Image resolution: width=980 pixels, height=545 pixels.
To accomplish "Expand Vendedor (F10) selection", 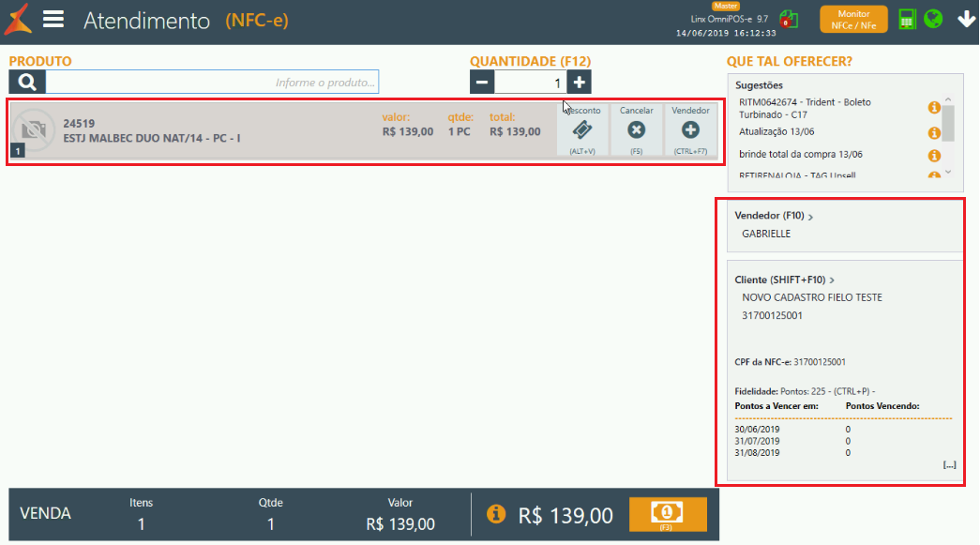I will [x=774, y=216].
